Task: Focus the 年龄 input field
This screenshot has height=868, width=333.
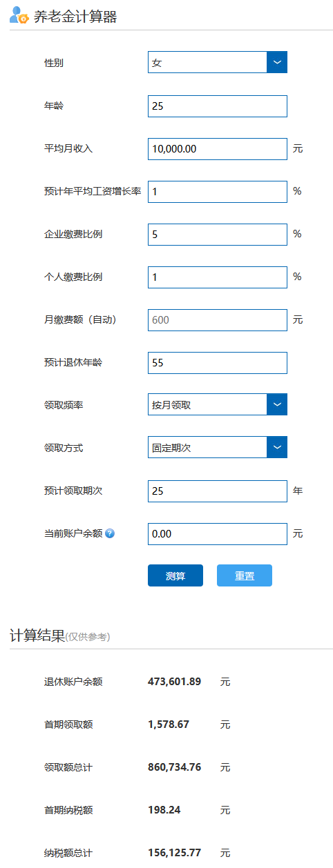Action: click(x=218, y=106)
